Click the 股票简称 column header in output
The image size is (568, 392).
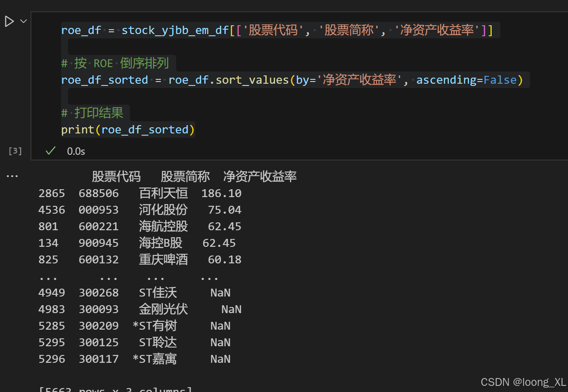[x=185, y=177]
